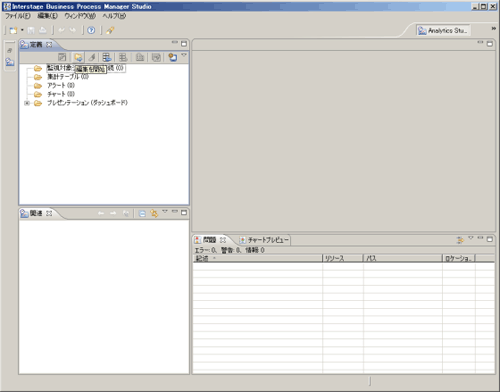Viewport: 500px width, 392px height.
Task: Maximize the 関連 panel
Action: [184, 213]
